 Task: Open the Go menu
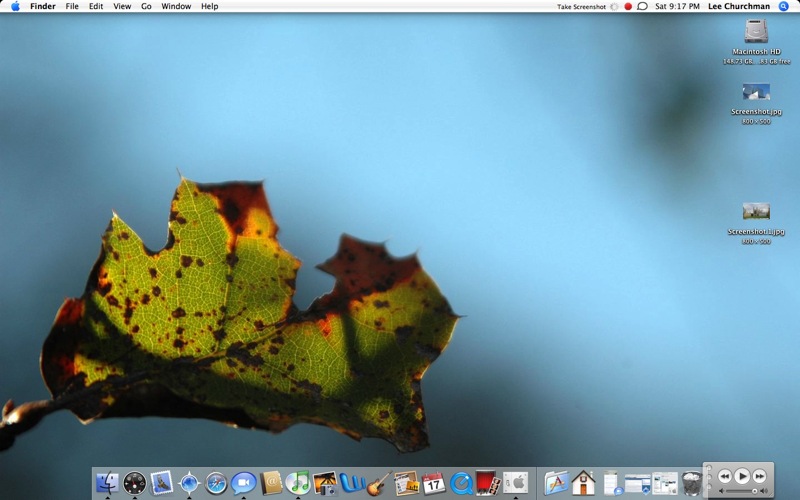pos(146,6)
